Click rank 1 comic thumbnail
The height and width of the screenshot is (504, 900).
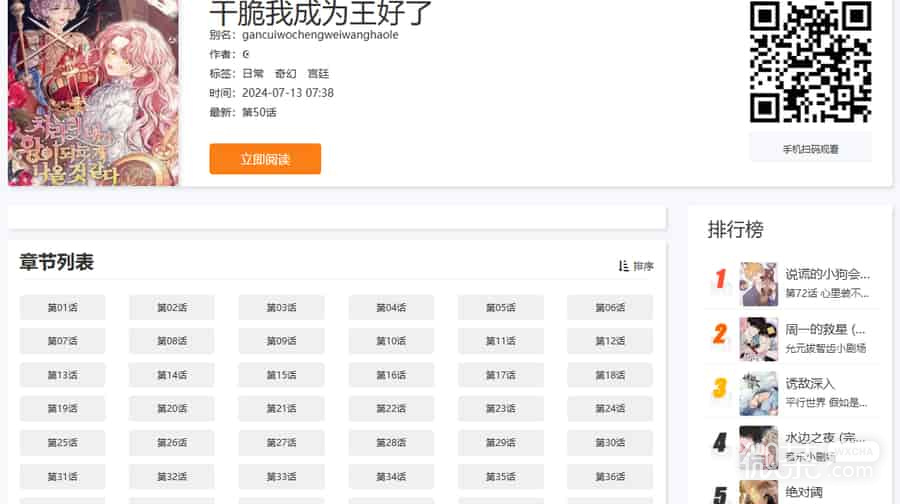coord(758,284)
